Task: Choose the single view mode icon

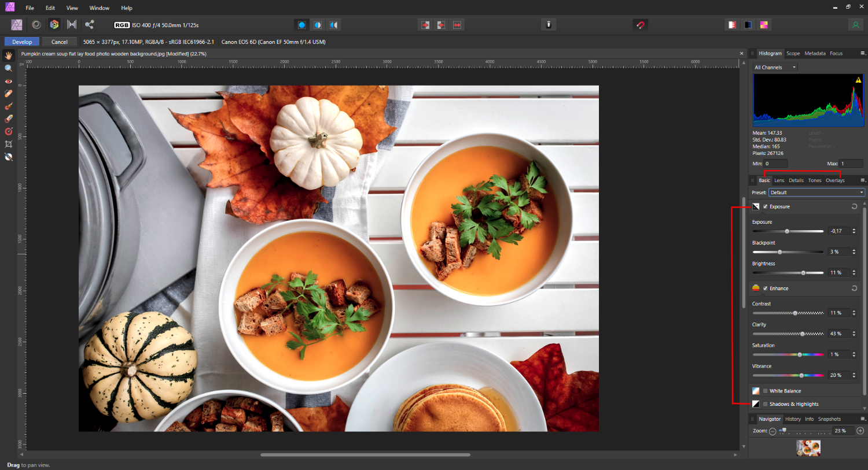Action: point(301,25)
